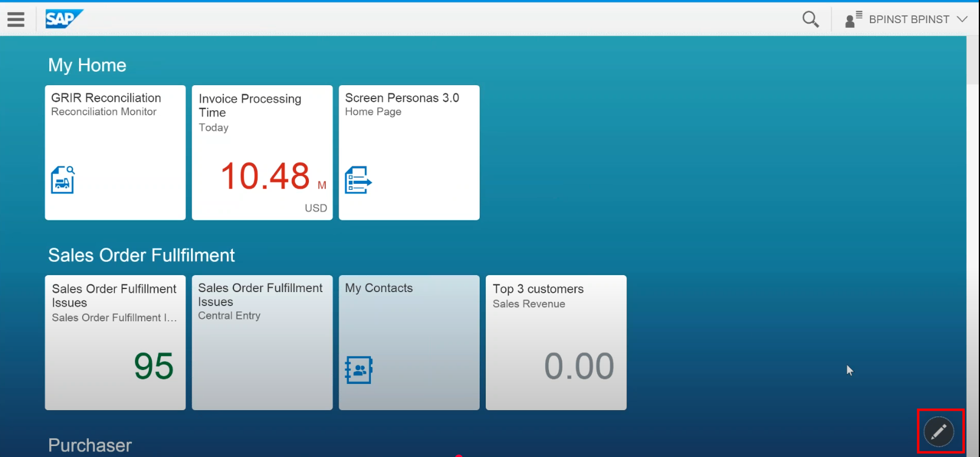Open Sales Order Fulfillment Issues Central Entry tile
This screenshot has height=457, width=980.
(x=262, y=342)
